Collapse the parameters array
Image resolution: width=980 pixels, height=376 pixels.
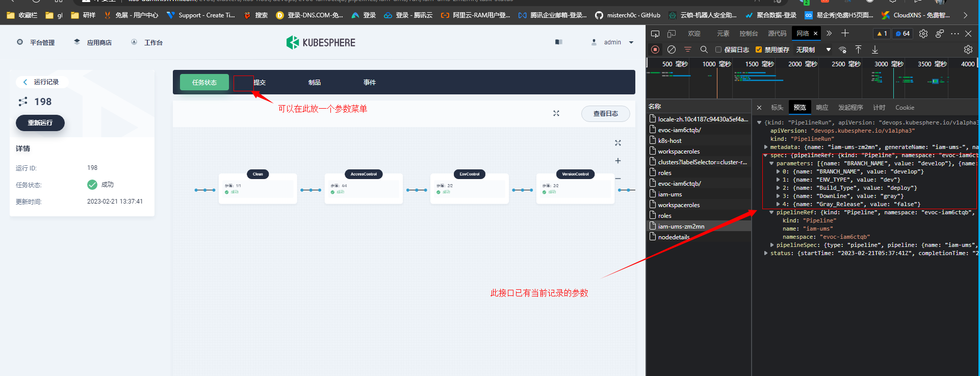coord(772,163)
